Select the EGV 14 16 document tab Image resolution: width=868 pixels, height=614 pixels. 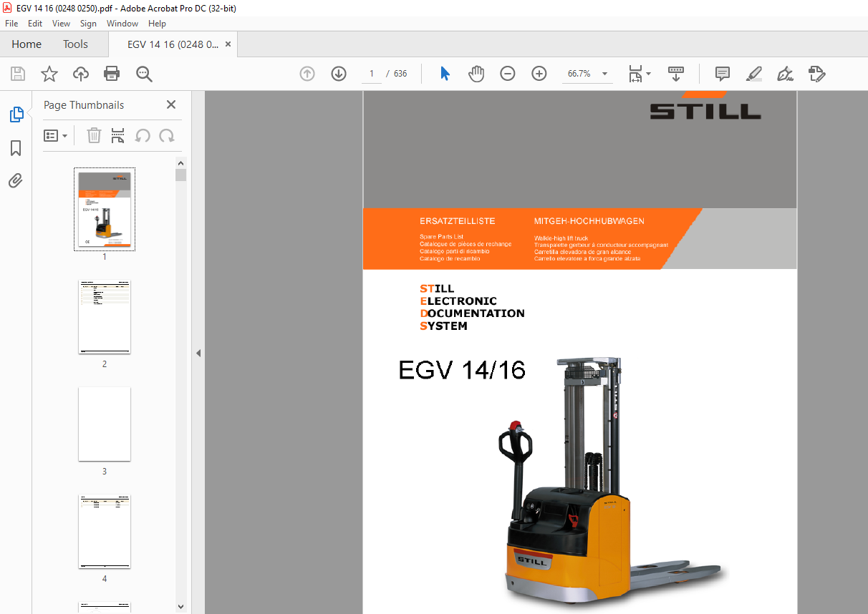coord(173,44)
